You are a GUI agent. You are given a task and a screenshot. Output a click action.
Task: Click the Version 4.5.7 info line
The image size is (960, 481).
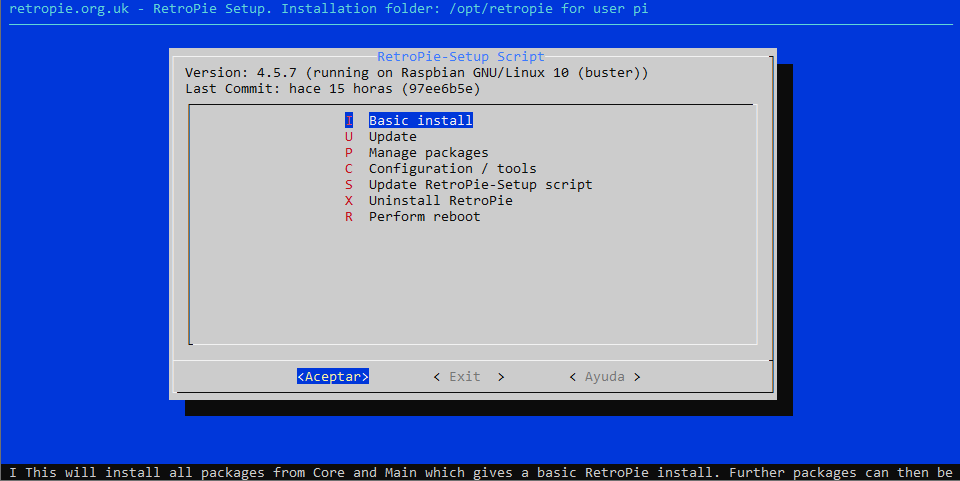[x=416, y=73]
